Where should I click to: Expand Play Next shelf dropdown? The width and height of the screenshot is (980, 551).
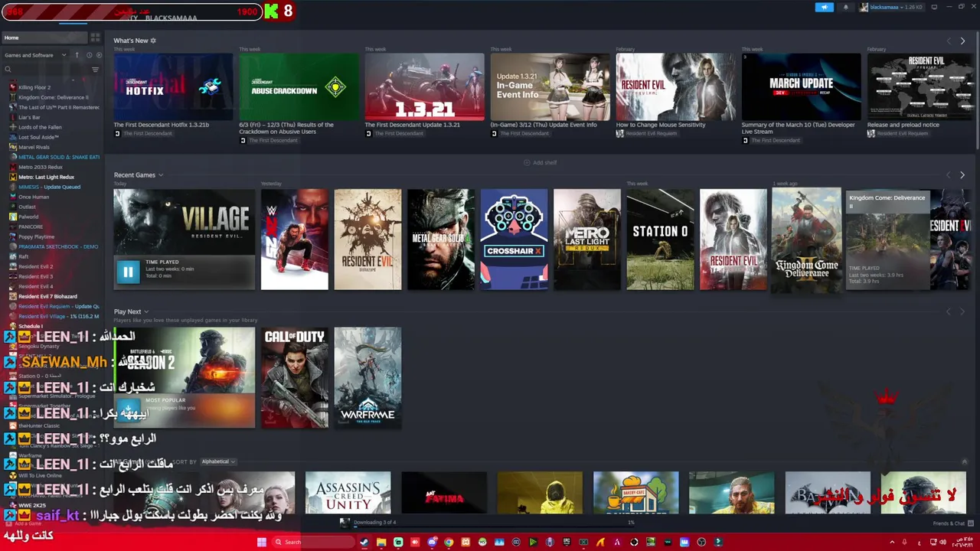145,311
